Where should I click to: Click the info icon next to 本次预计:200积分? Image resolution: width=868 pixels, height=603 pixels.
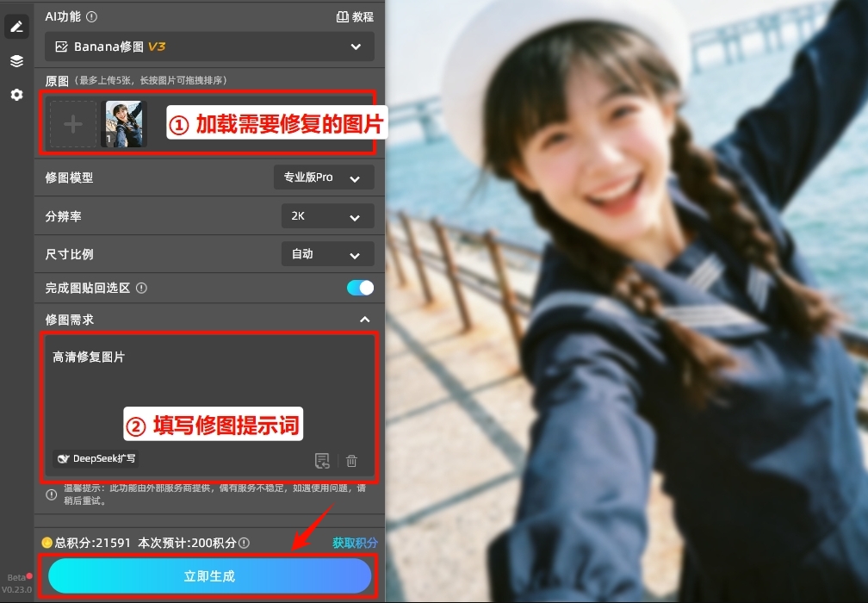242,544
